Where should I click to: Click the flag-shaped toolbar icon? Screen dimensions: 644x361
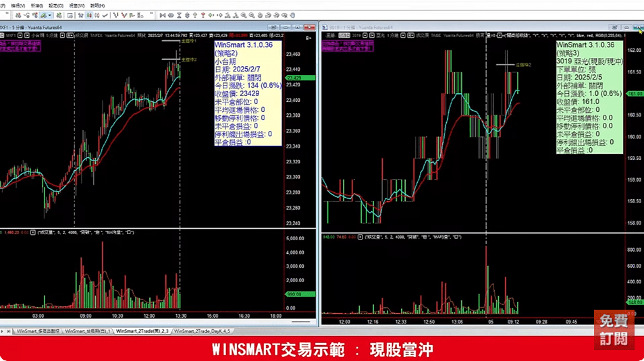point(132,16)
